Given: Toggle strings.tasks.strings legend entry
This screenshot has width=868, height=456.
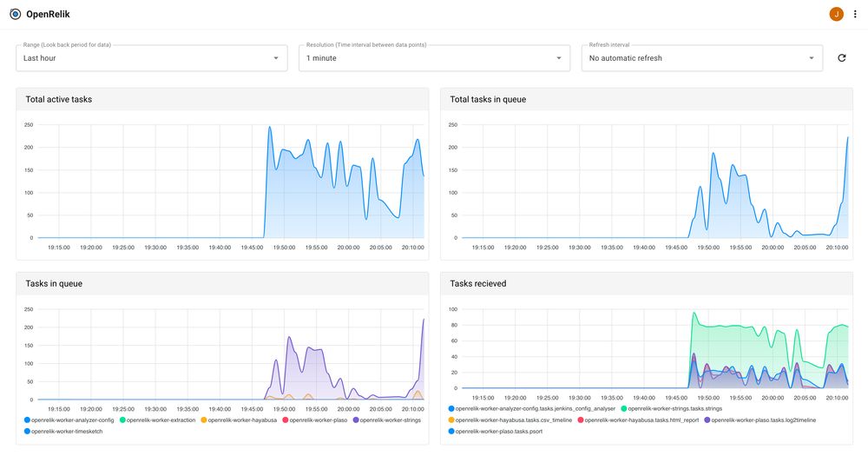Looking at the screenshot, I should pyautogui.click(x=672, y=408).
